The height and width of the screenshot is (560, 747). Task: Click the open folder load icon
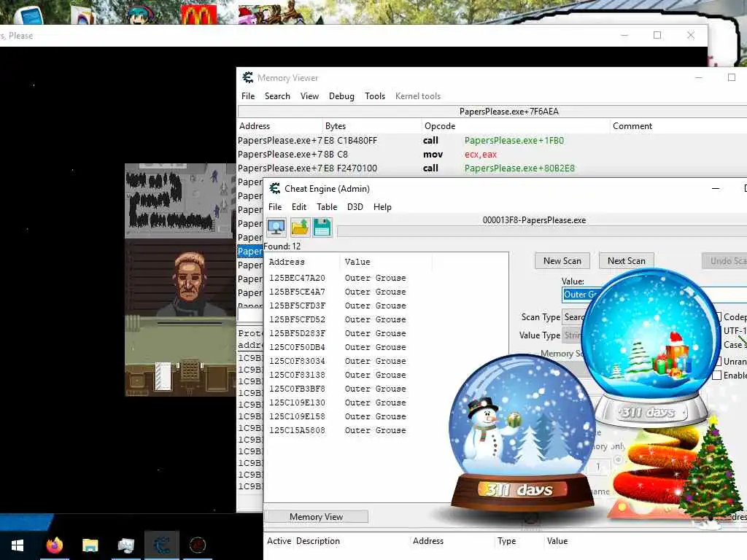[300, 227]
